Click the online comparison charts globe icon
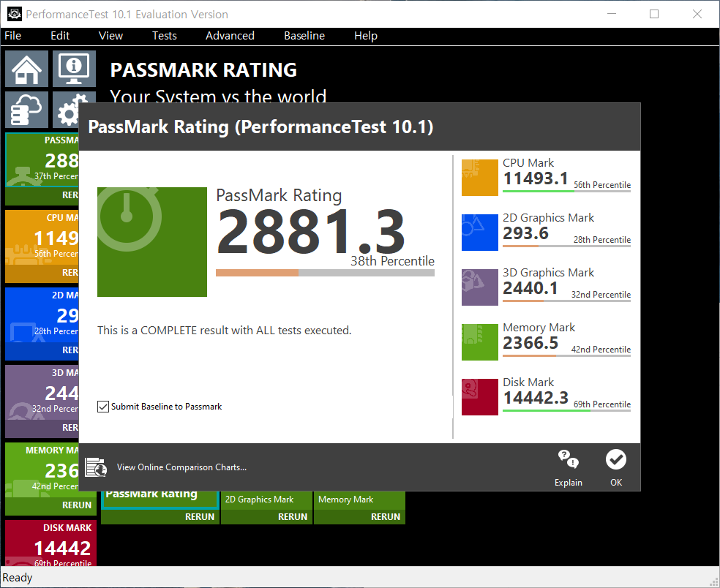Viewport: 720px width, 588px height. click(96, 467)
